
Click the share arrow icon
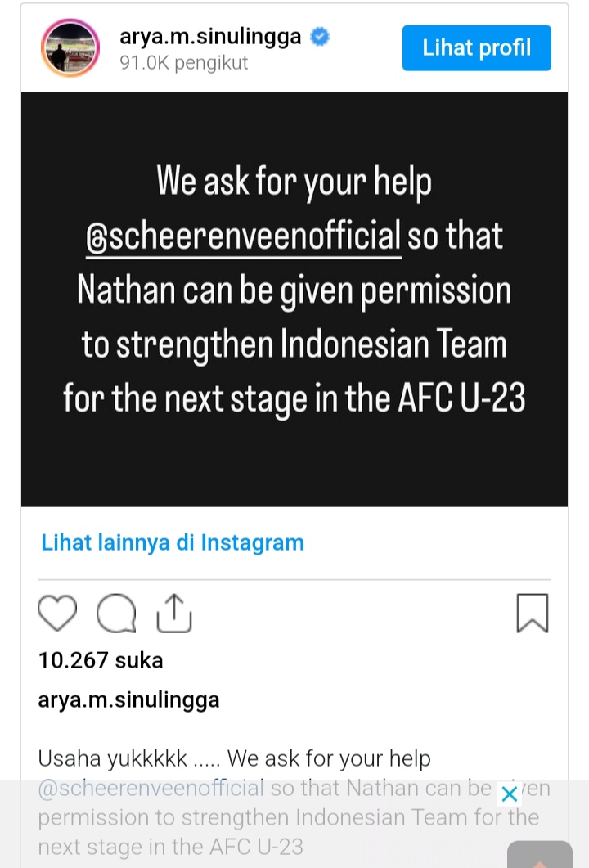173,612
